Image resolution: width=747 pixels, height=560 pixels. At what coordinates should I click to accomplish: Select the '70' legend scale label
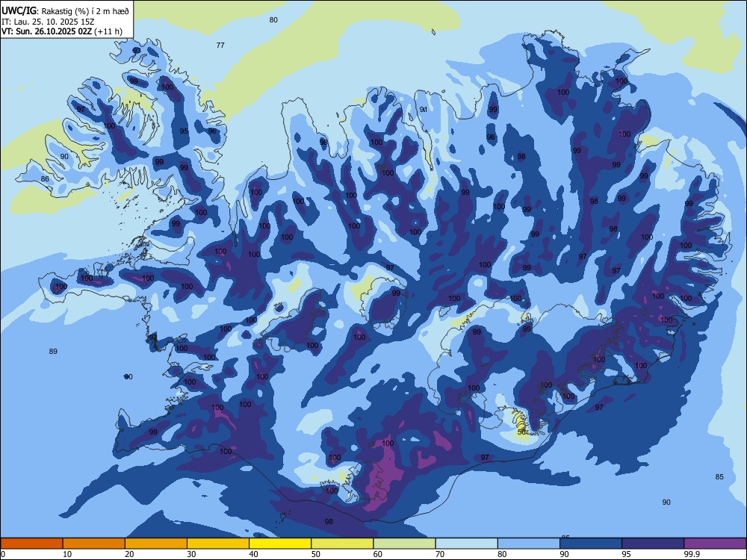[x=440, y=554]
